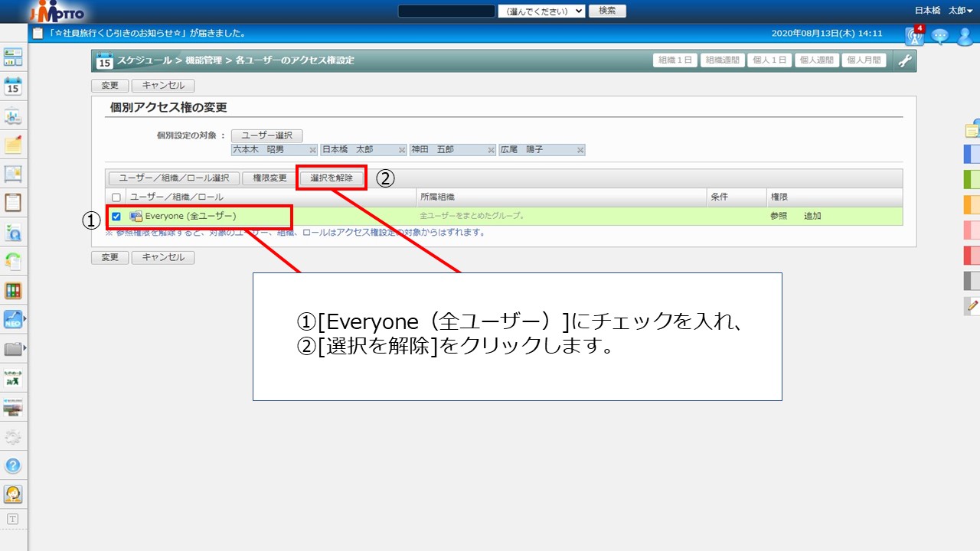
Task: Click the 検索 search button
Action: click(x=607, y=11)
